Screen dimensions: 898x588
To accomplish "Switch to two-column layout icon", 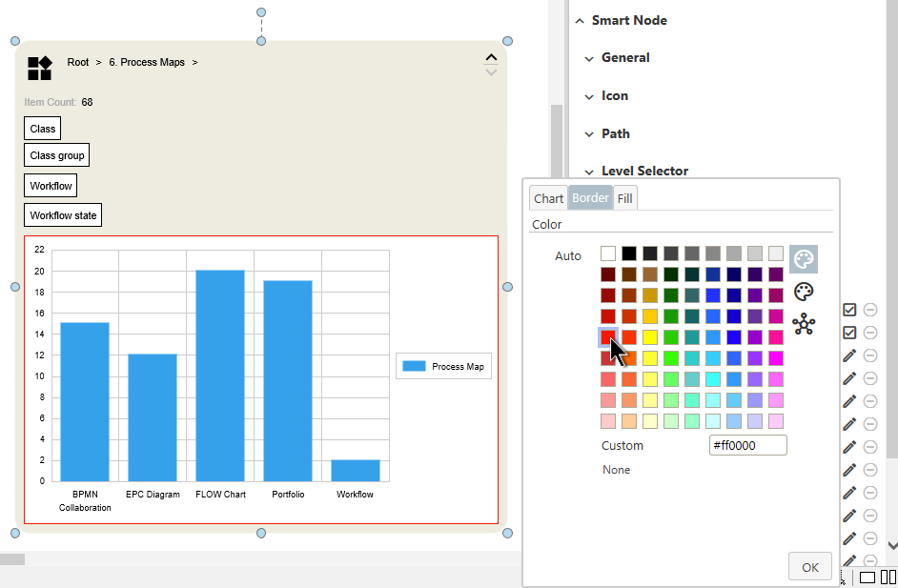I will pyautogui.click(x=888, y=577).
